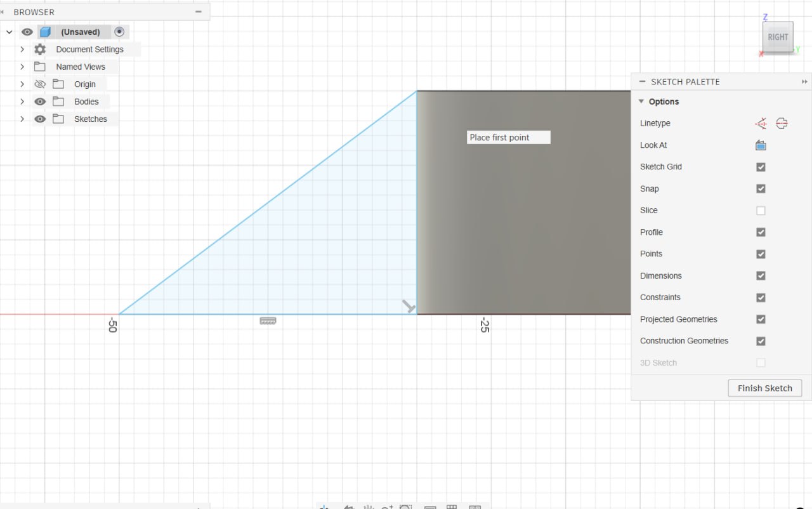Select the Bodies tree item label
Viewport: 812px width, 509px height.
click(x=86, y=102)
